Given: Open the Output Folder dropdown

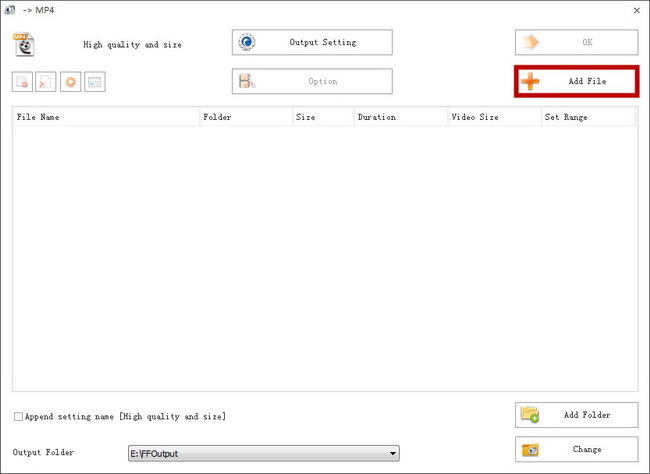Looking at the screenshot, I should coord(264,453).
